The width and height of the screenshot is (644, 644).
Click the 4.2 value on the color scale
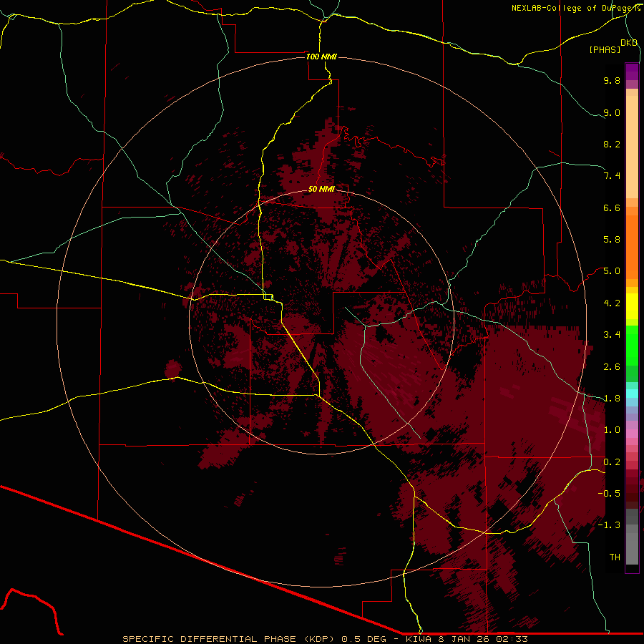coord(612,303)
